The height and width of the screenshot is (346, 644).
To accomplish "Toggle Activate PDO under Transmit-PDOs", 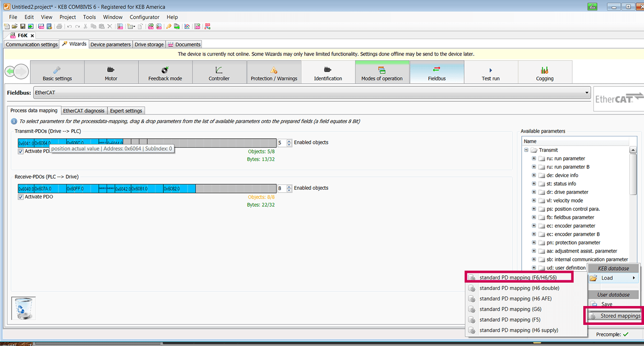I will (21, 151).
